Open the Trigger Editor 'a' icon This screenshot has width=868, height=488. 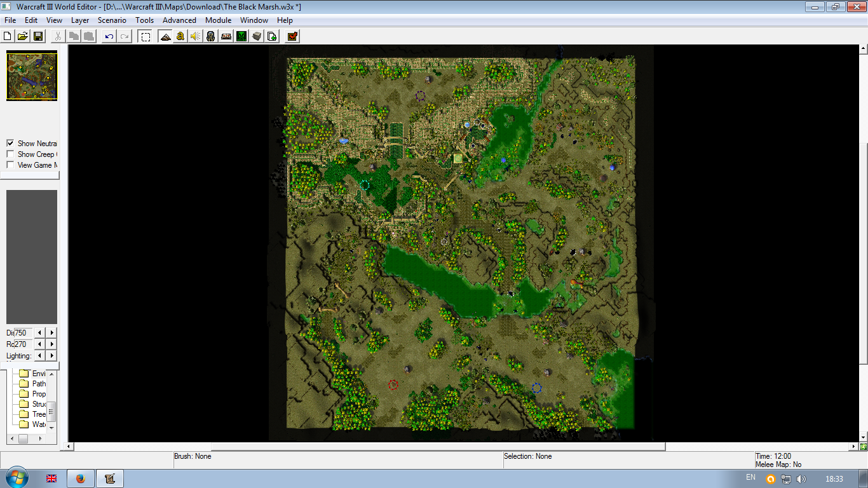click(x=180, y=36)
